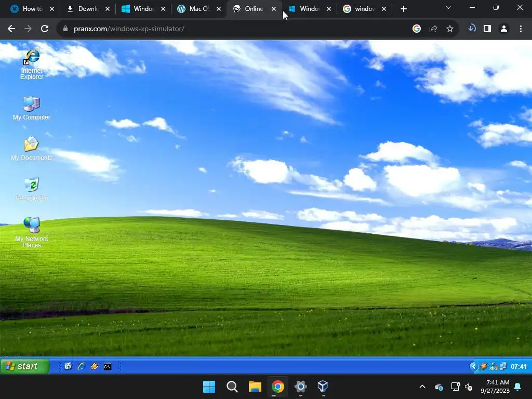Open the Chrome downloads icon
This screenshot has height=399, width=532.
pyautogui.click(x=472, y=28)
